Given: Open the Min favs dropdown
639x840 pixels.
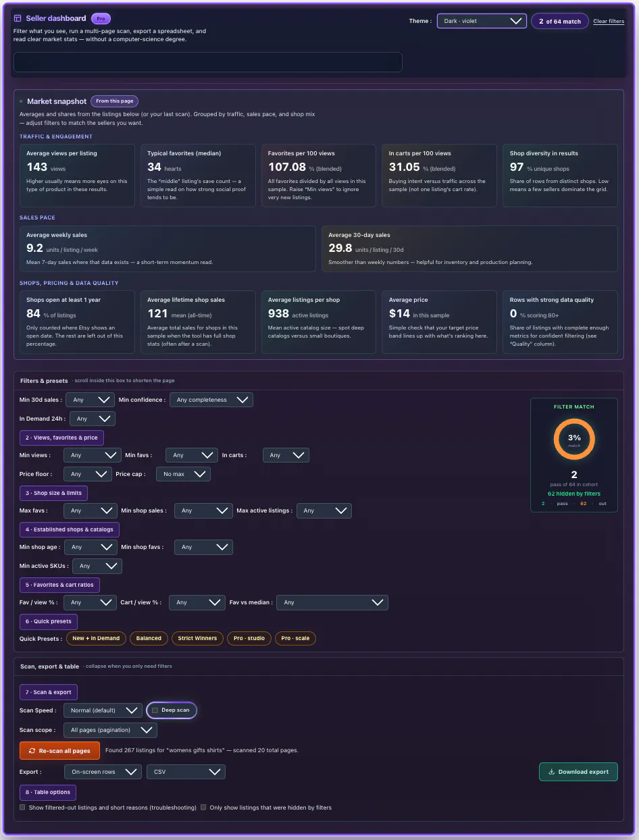Looking at the screenshot, I should coord(191,455).
